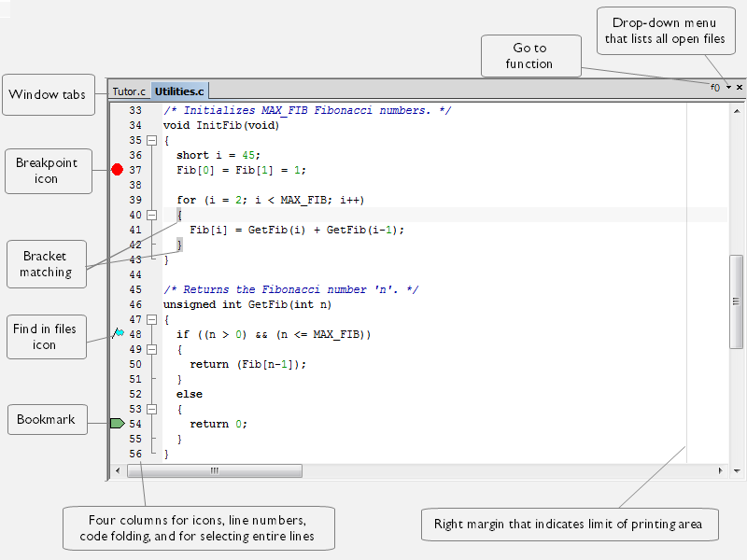Close the editor window with the x button
747x560 pixels.
(739, 87)
